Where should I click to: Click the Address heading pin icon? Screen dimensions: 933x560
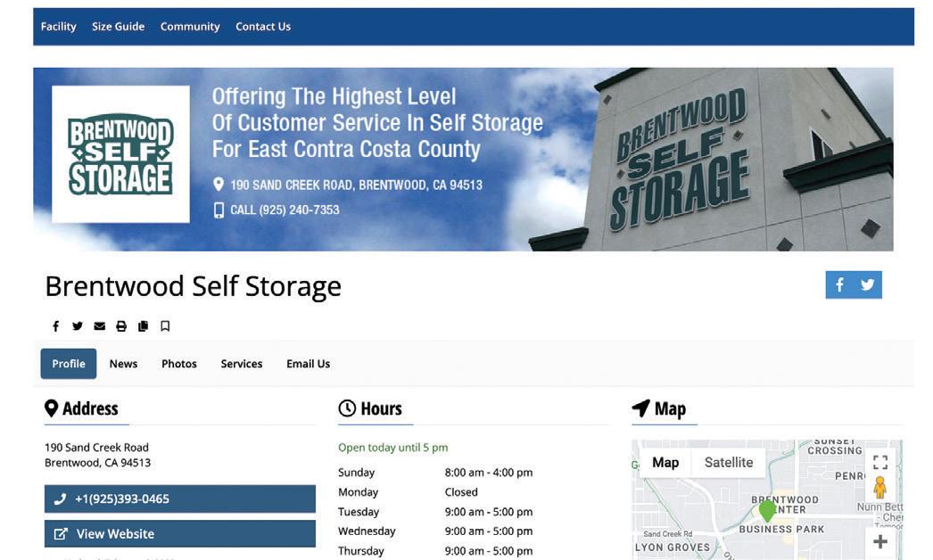click(51, 408)
